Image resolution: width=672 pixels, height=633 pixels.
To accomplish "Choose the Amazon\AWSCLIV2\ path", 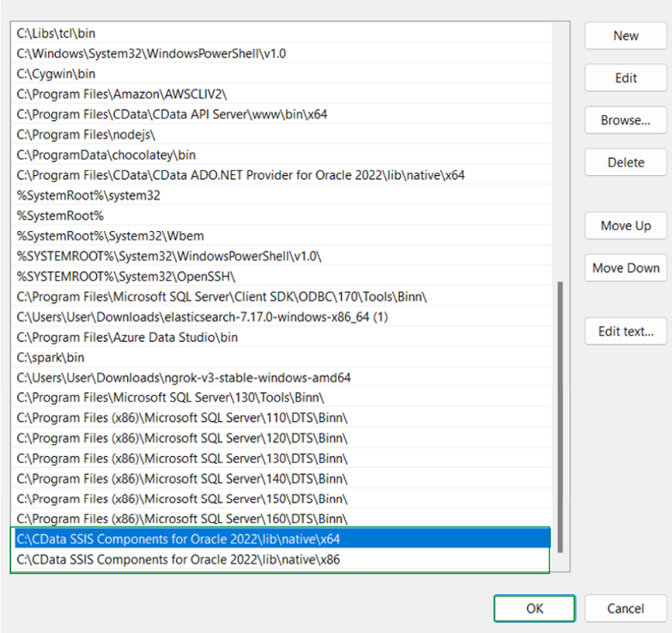I will point(282,94).
